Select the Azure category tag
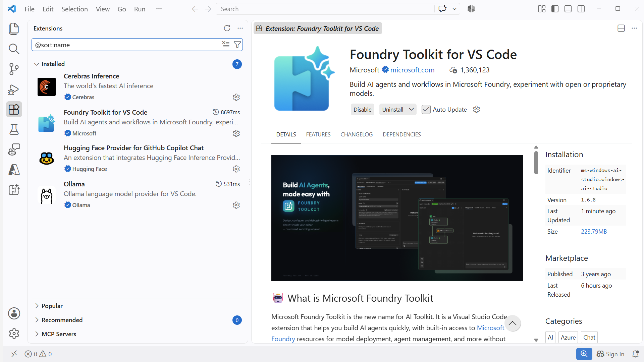Image resolution: width=644 pixels, height=362 pixels. coord(568,338)
